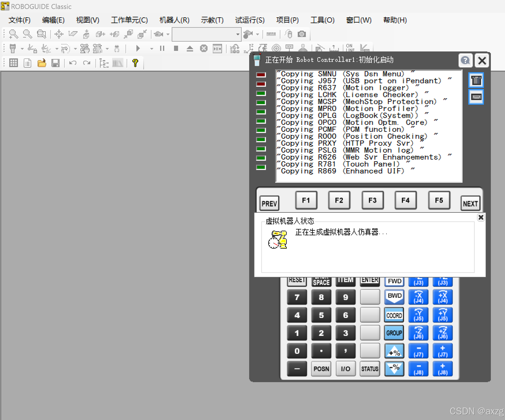
Task: Click the open folder icon
Action: click(42, 63)
